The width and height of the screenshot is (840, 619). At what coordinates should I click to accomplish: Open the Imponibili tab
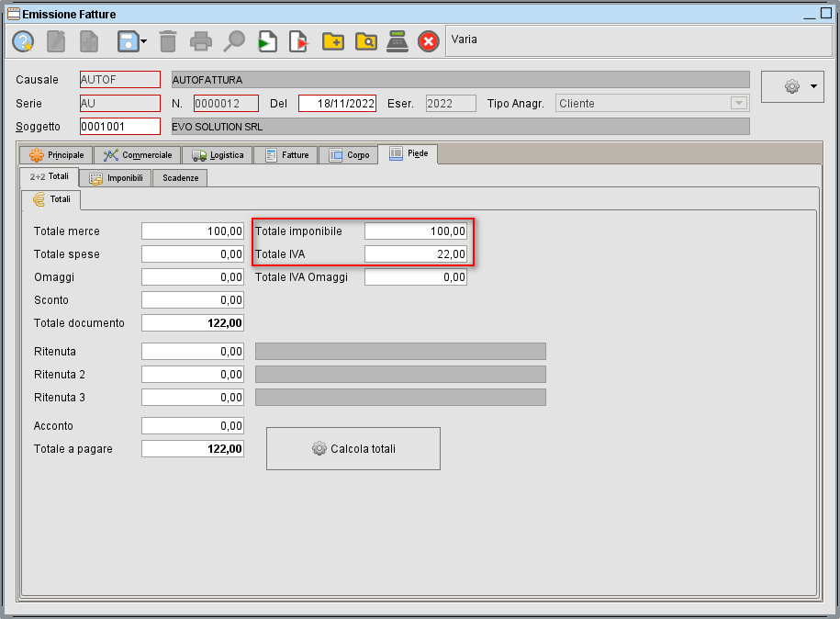pyautogui.click(x=115, y=178)
